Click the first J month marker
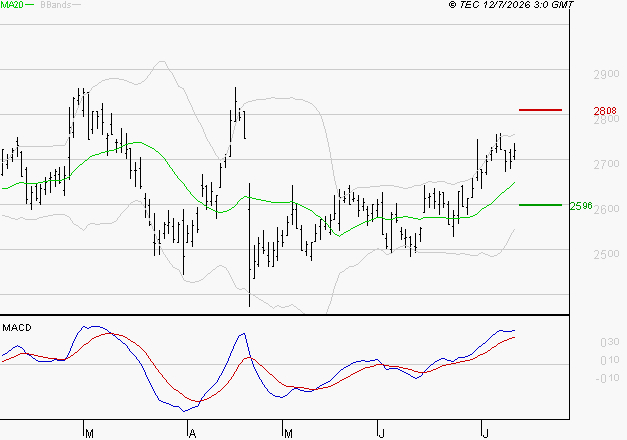Viewport: 627px width, 440px height. [381, 434]
